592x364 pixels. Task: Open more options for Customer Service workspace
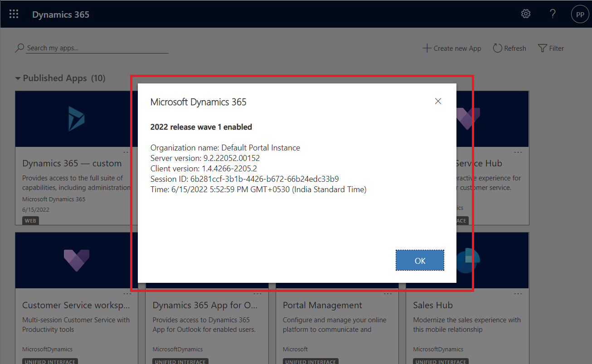(126, 294)
